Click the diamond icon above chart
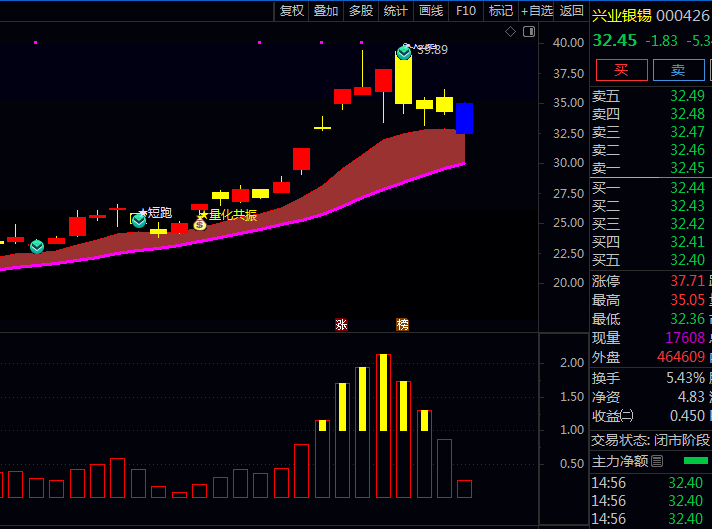The image size is (712, 529). pyautogui.click(x=510, y=32)
